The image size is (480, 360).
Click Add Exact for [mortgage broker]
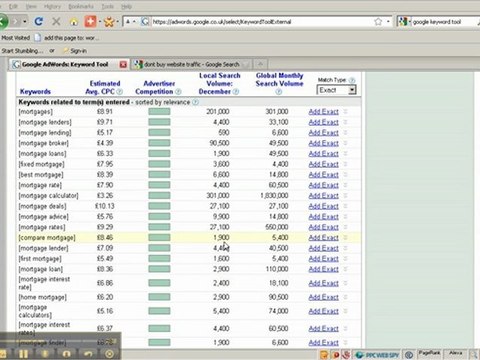click(323, 143)
